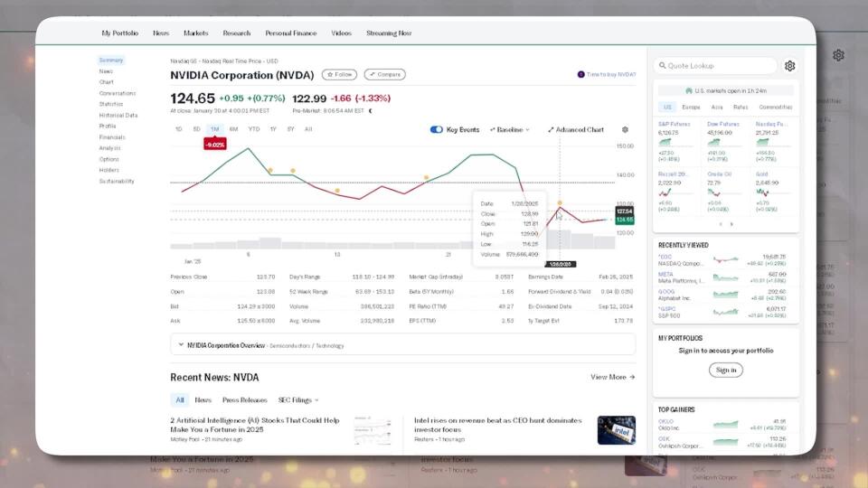The width and height of the screenshot is (868, 488).
Task: Switch to the Asia markets tab
Action: [x=717, y=107]
